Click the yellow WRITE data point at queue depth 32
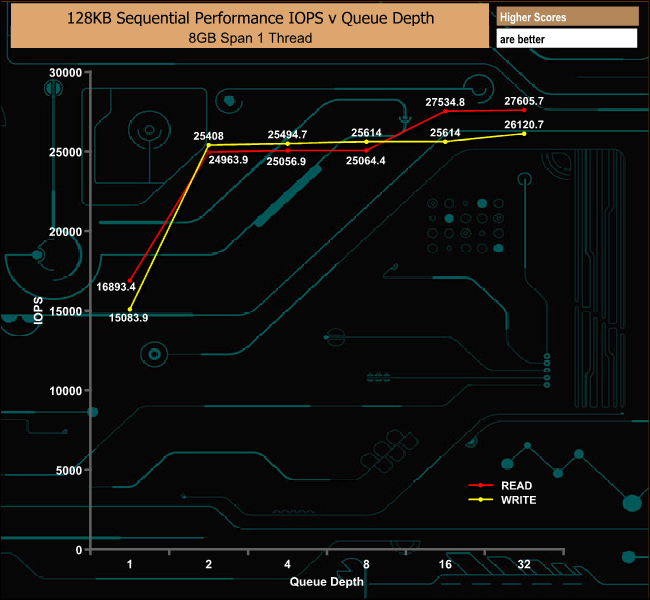 coord(524,134)
